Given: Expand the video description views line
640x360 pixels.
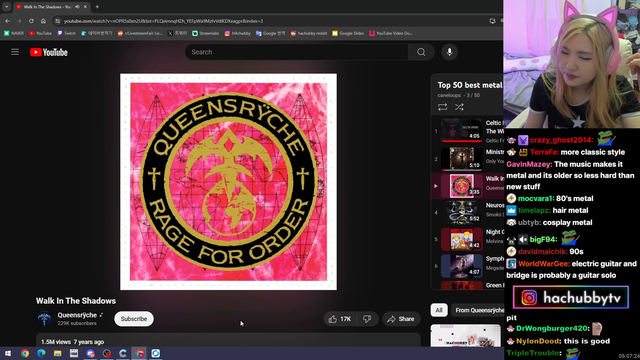Looking at the screenshot, I should click(x=72, y=342).
